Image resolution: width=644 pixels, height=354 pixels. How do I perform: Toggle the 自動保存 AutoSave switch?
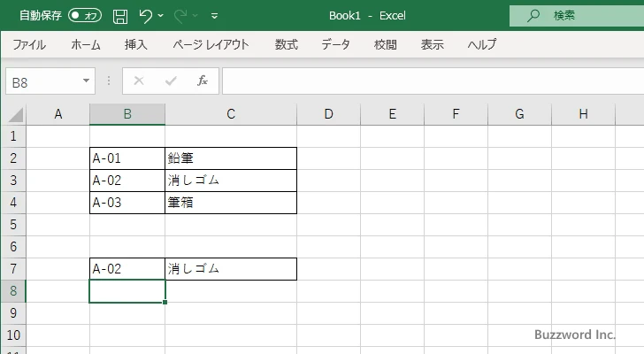[x=85, y=16]
